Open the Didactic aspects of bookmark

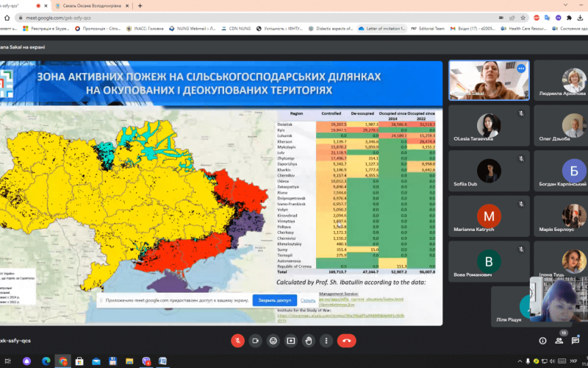click(x=330, y=29)
